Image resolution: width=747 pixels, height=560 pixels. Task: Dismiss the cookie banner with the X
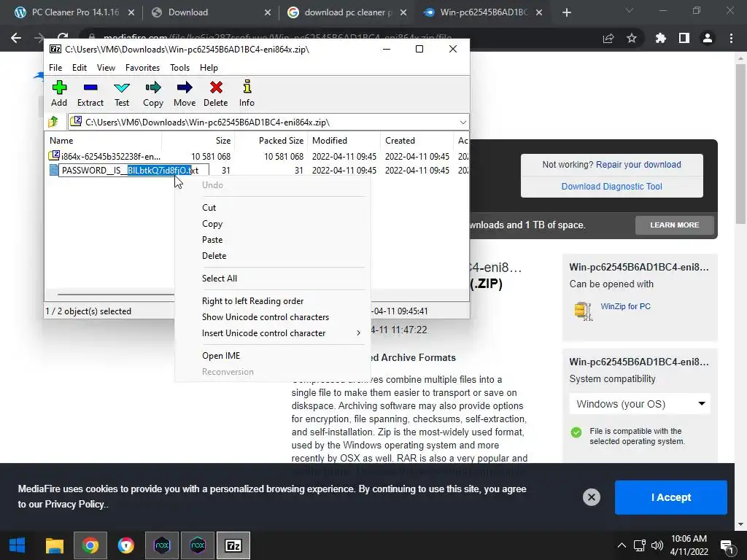(x=591, y=497)
